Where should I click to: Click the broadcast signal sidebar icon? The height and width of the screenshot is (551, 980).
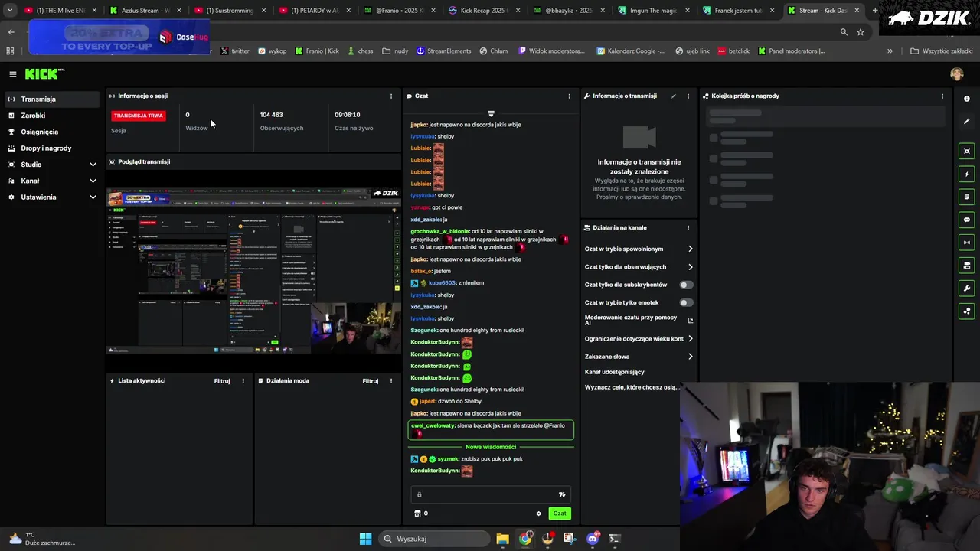pos(966,243)
